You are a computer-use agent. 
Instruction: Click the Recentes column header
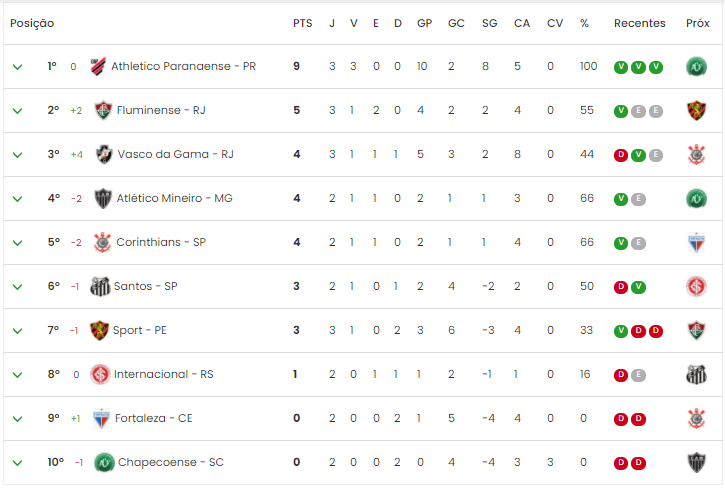pos(639,23)
